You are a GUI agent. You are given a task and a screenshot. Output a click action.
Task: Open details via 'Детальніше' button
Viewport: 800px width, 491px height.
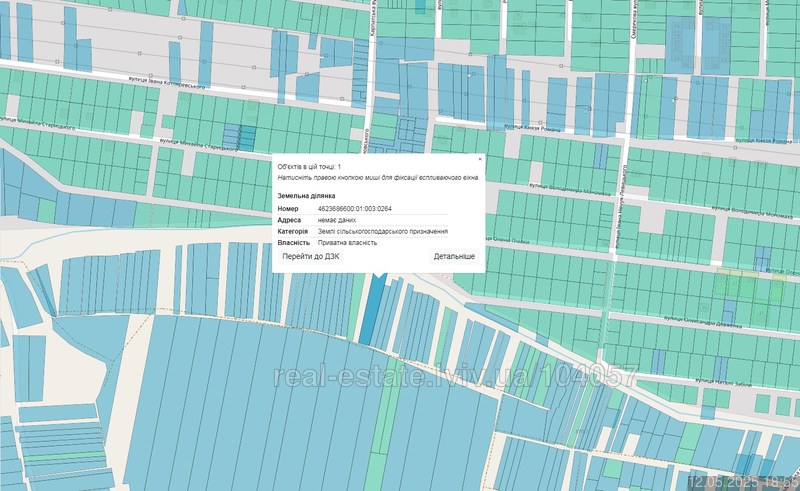coord(453,257)
